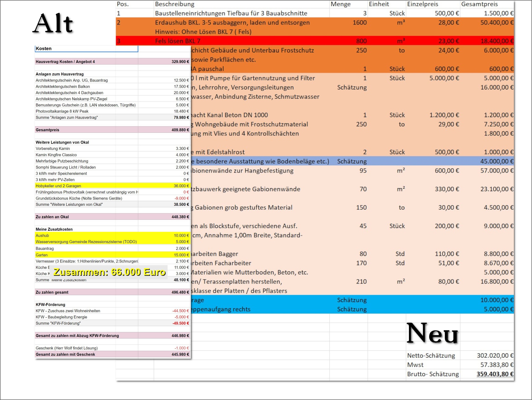Select the 'Gabionen grob gestuftes Material' cell
Viewport: 532px width, 400px height.
(244, 208)
